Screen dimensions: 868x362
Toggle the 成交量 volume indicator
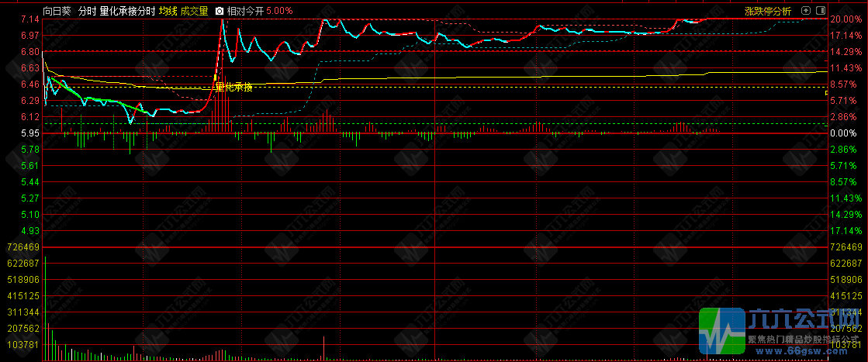tap(194, 11)
